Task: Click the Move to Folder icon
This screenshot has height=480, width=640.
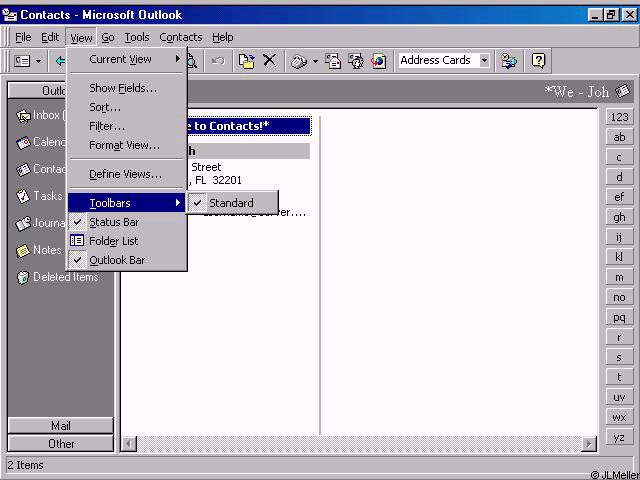Action: [x=247, y=61]
